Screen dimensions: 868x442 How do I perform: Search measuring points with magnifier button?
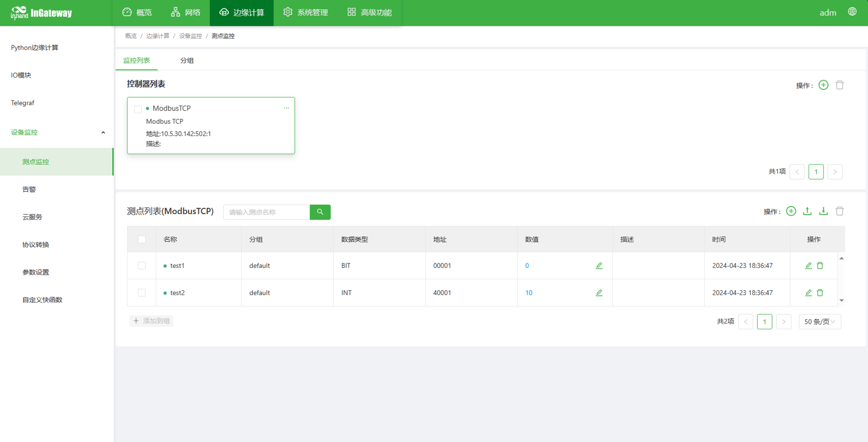coord(320,212)
